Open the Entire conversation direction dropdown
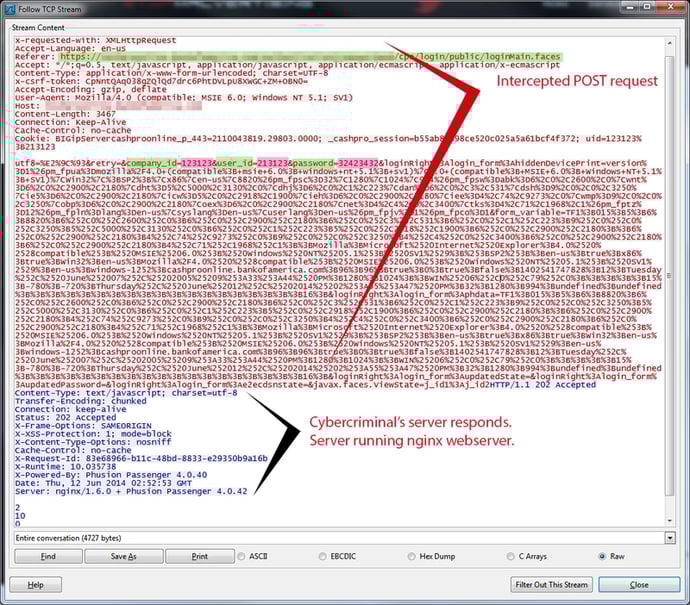Image resolution: width=690 pixels, height=605 pixels. click(671, 537)
